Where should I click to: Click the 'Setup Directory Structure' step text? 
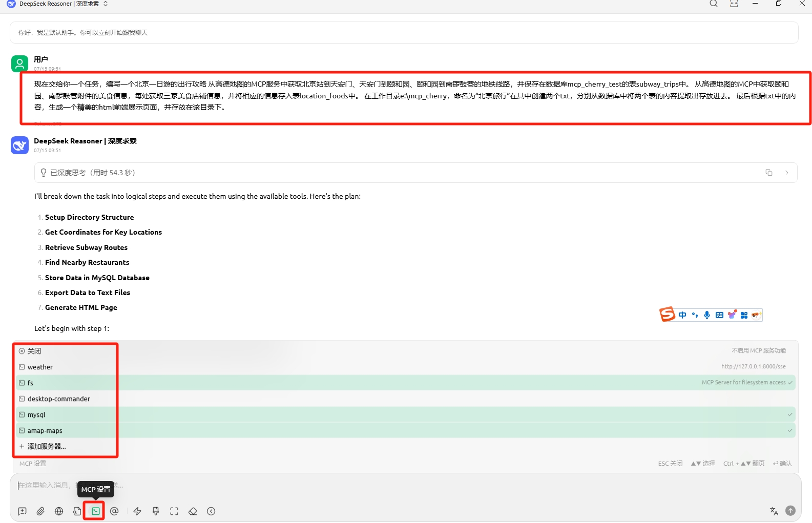tap(89, 217)
